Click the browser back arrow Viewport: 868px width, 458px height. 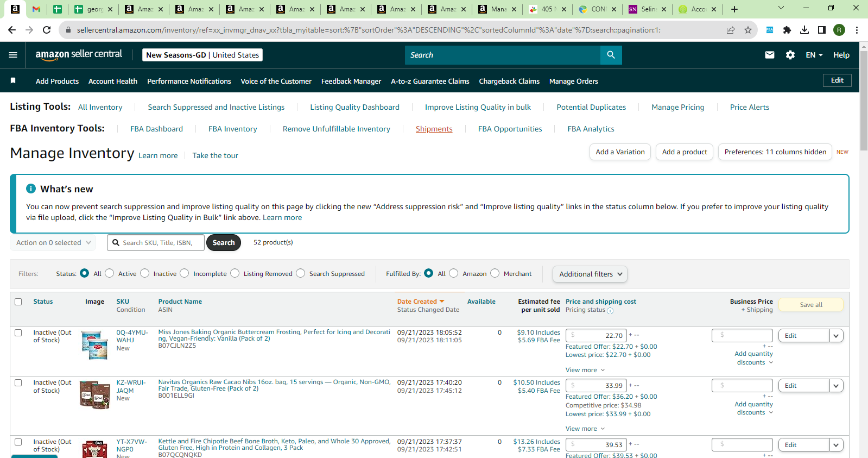point(12,30)
